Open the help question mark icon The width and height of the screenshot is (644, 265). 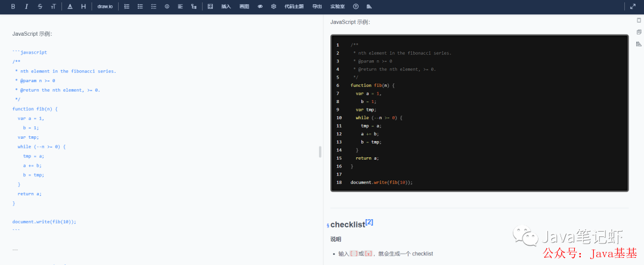[355, 7]
